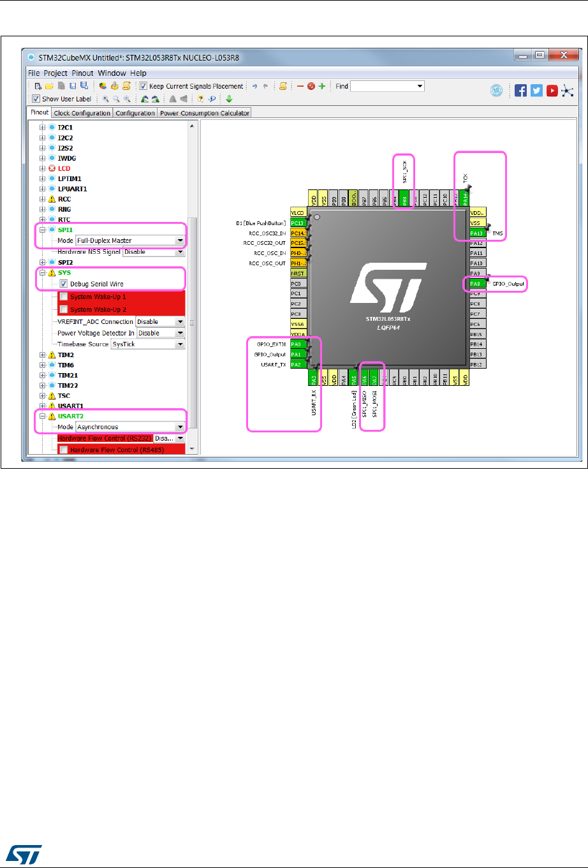The width and height of the screenshot is (588, 868).
Task: Toggle Show User Label checkbox
Action: [x=36, y=99]
